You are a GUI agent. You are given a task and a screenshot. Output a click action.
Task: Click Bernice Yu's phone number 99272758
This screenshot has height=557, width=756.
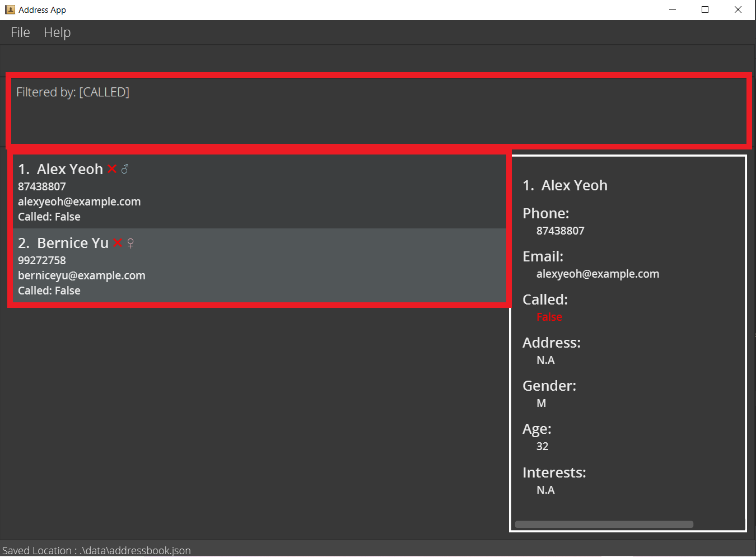(x=42, y=260)
